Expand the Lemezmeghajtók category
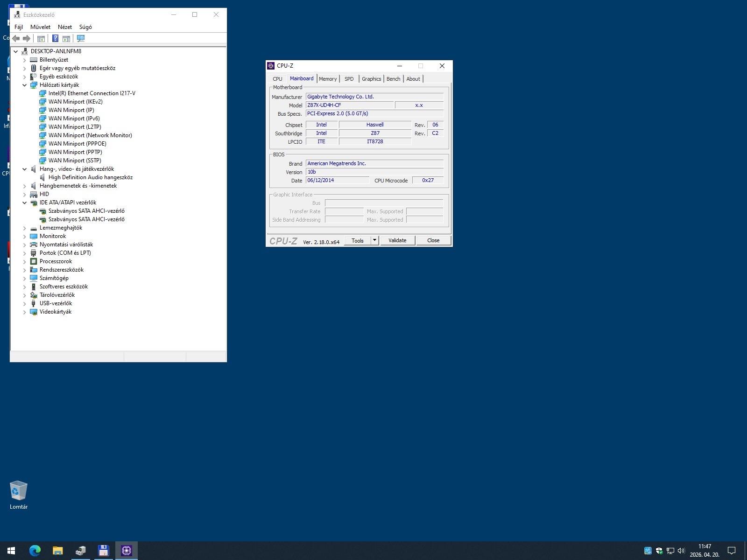747x560 pixels. pyautogui.click(x=25, y=228)
